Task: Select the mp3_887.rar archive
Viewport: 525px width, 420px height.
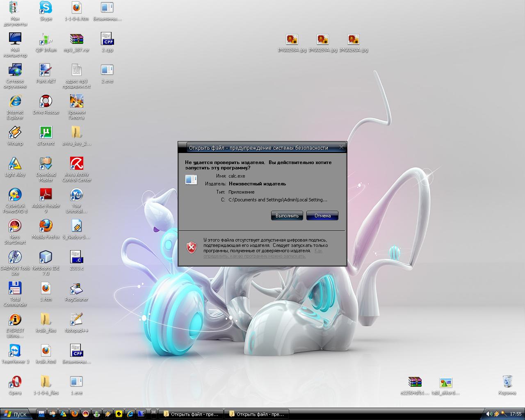Action: 77,43
